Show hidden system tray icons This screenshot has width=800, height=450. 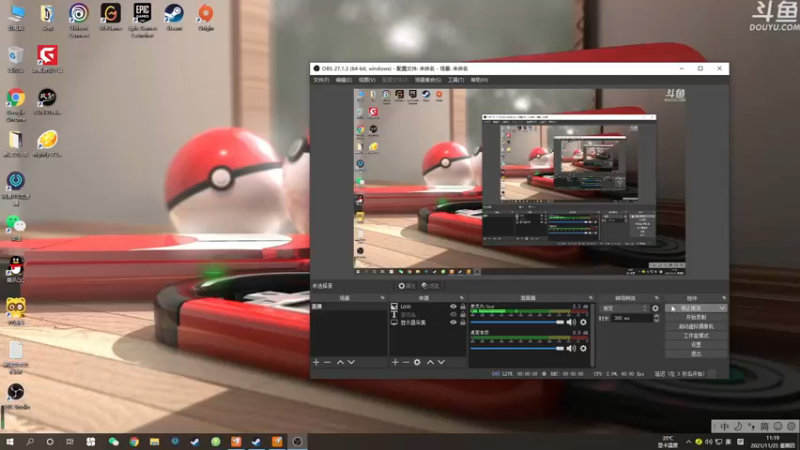coord(688,442)
